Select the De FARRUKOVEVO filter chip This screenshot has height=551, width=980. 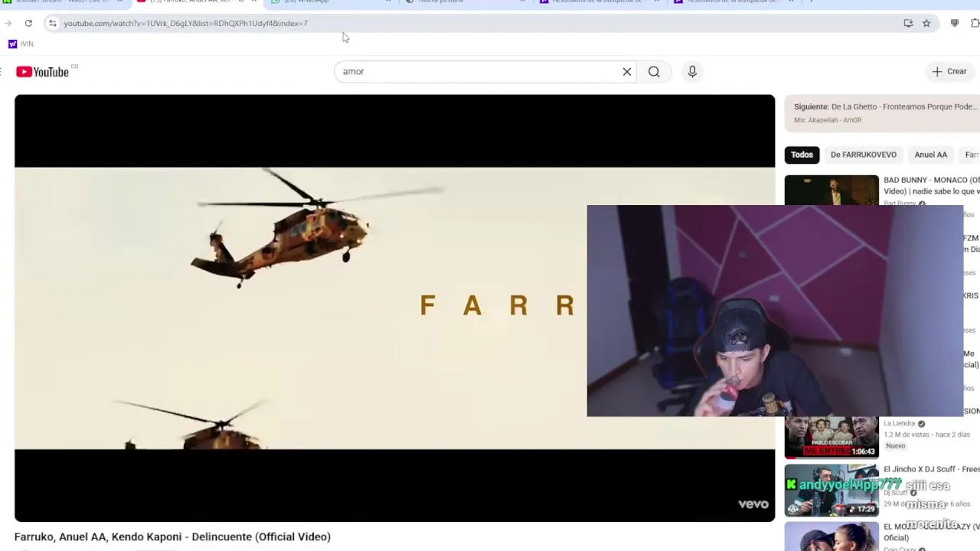tap(863, 155)
